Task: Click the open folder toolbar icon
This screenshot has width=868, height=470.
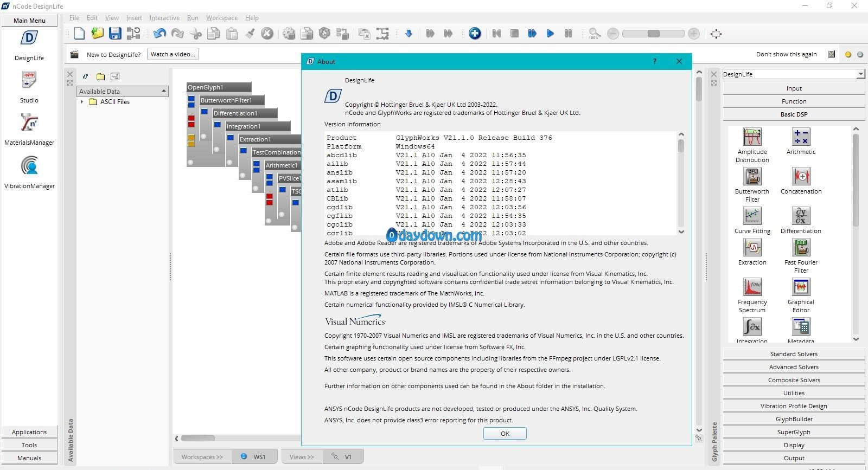Action: click(98, 34)
